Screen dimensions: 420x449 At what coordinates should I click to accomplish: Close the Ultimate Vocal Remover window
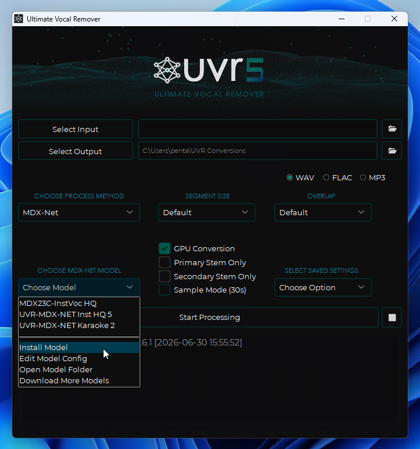click(394, 19)
